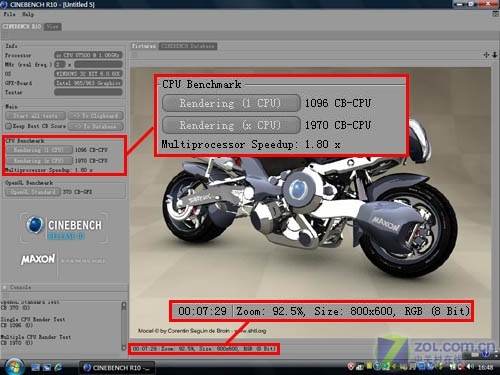Viewport: 500px width, 375px height.
Task: Switch to the CINEBENCH R10 tab
Action: (22, 26)
